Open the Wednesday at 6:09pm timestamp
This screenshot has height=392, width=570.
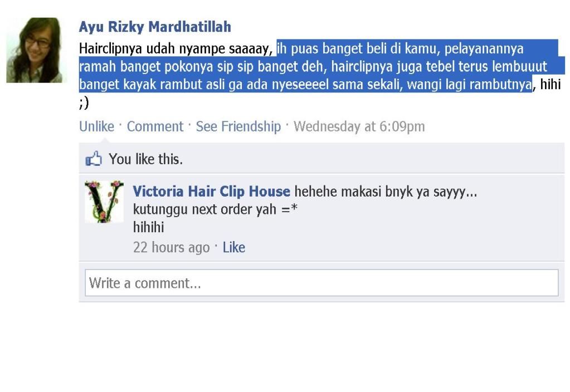359,126
